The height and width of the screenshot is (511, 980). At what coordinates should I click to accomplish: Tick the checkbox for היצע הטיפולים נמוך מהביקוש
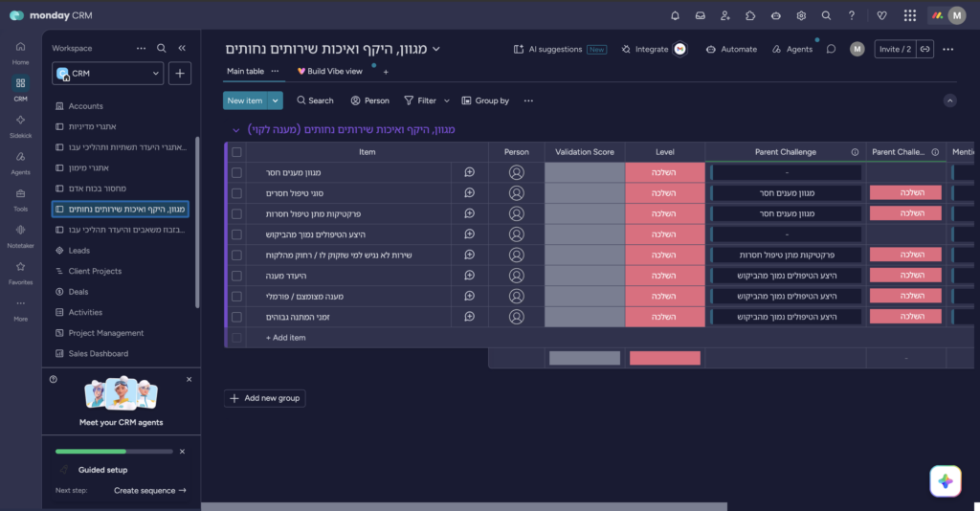pyautogui.click(x=236, y=234)
